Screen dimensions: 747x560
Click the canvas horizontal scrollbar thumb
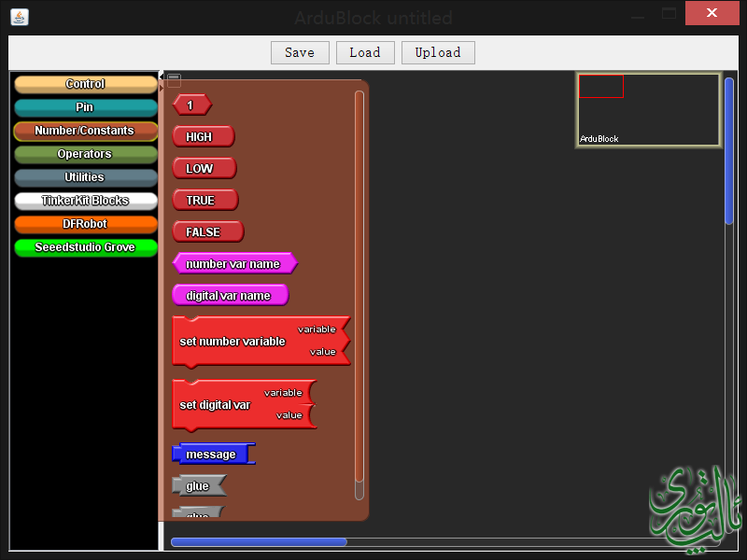(x=259, y=542)
